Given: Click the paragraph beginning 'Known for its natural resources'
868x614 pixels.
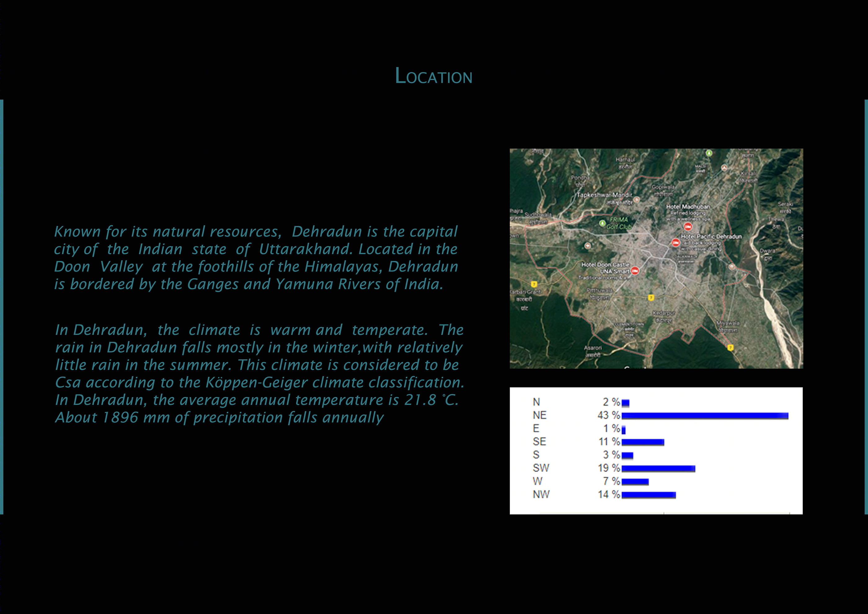Looking at the screenshot, I should click(256, 257).
